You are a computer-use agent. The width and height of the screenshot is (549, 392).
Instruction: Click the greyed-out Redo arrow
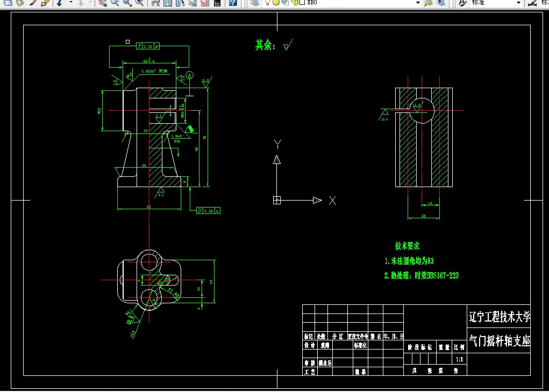[81, 3]
